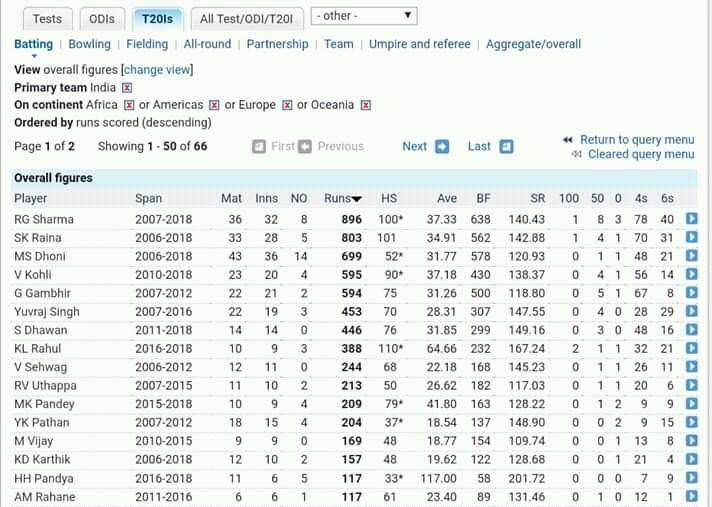
Task: Click the change view link
Action: 157,70
